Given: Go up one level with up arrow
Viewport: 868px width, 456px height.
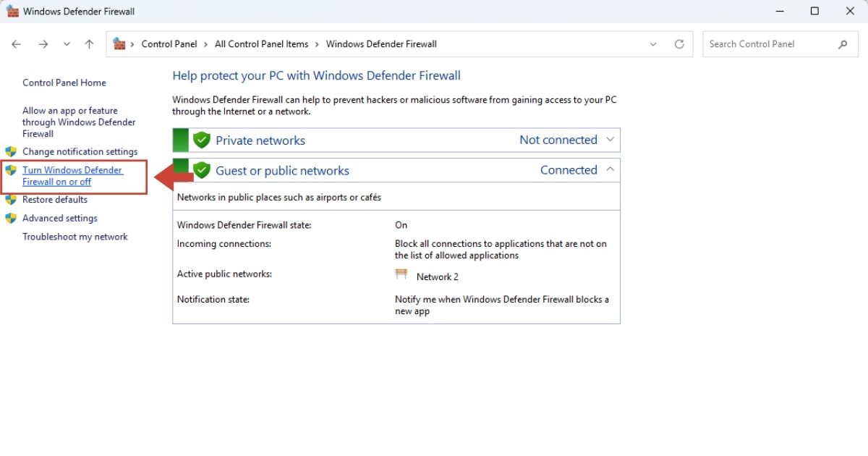Looking at the screenshot, I should pyautogui.click(x=89, y=44).
